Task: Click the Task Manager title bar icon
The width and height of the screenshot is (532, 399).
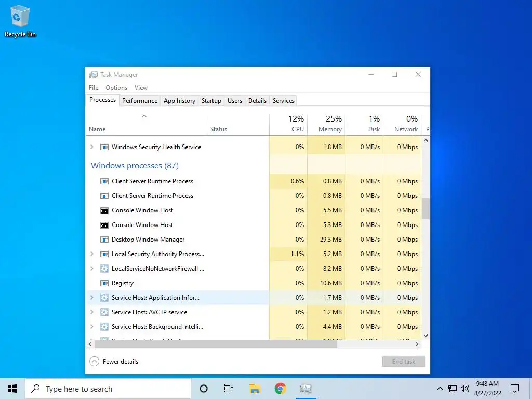Action: pos(94,75)
